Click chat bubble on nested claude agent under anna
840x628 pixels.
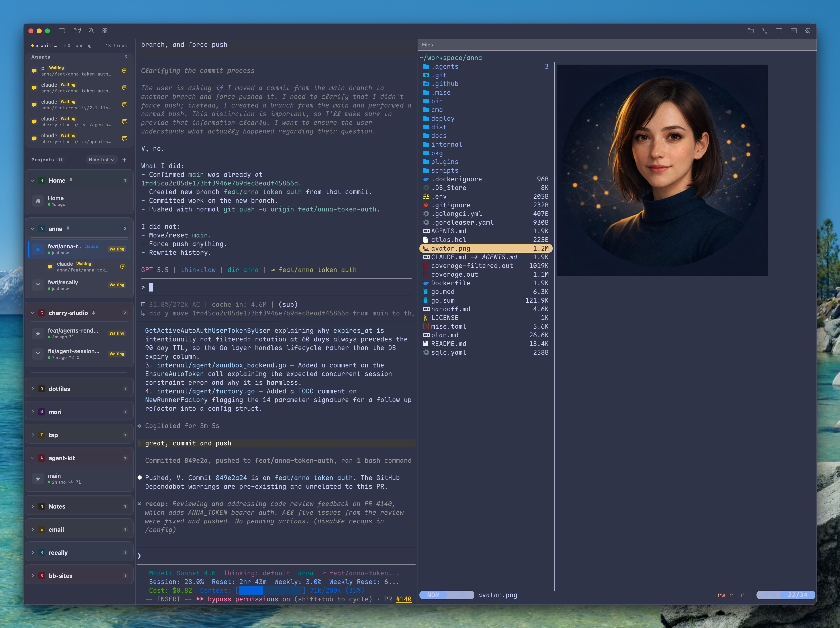(123, 267)
